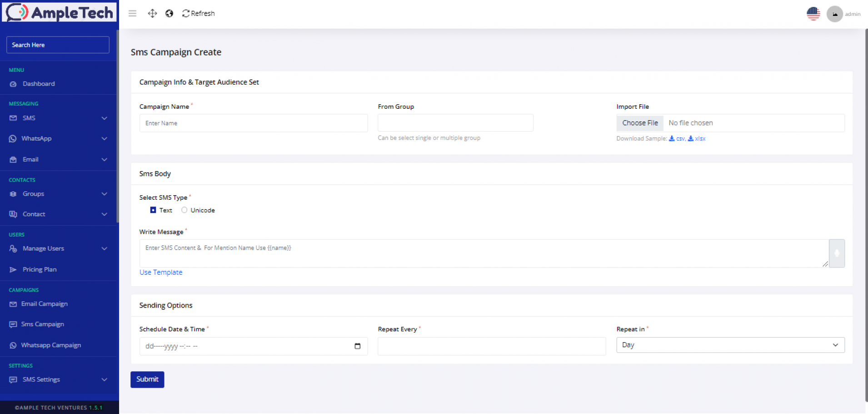
Task: Click the globe icon in top bar
Action: [169, 14]
